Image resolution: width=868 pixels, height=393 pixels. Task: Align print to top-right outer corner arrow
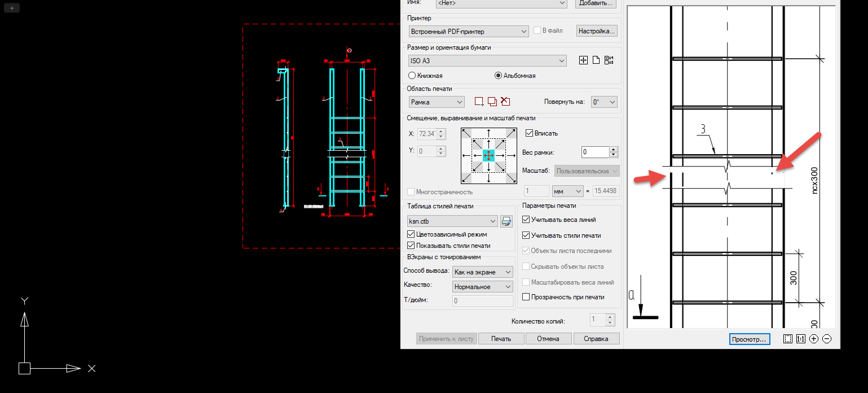[x=510, y=134]
